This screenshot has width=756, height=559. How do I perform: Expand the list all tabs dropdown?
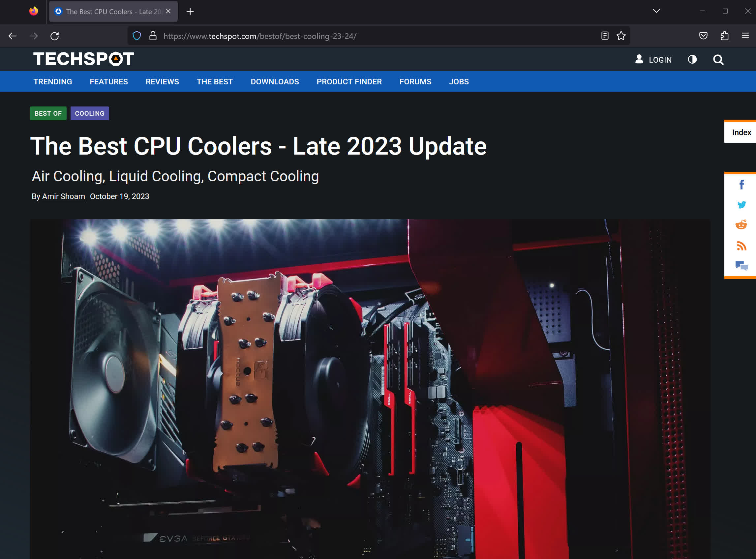(x=656, y=11)
